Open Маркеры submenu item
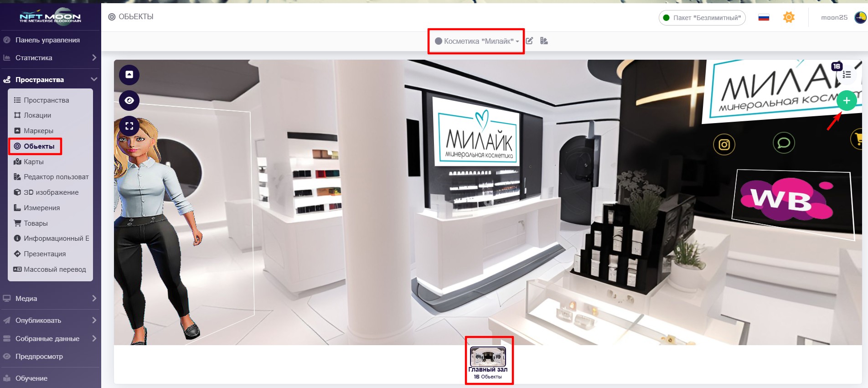 coord(38,131)
